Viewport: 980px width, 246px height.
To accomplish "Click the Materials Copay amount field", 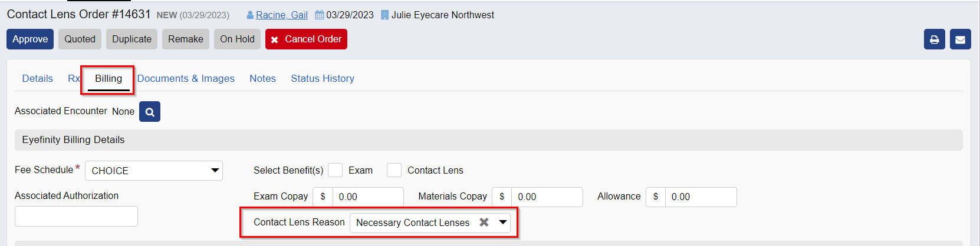I will (547, 197).
